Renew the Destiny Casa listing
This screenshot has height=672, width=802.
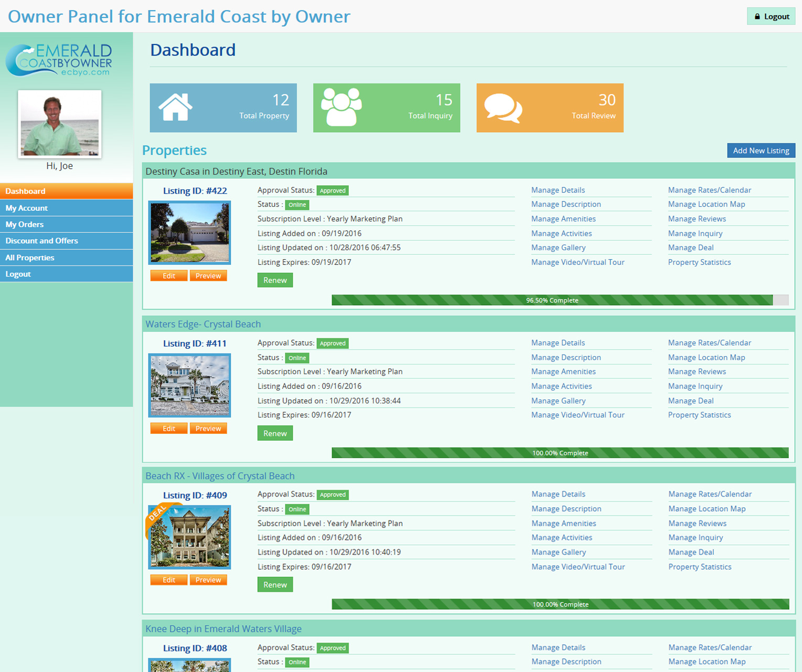coord(275,280)
